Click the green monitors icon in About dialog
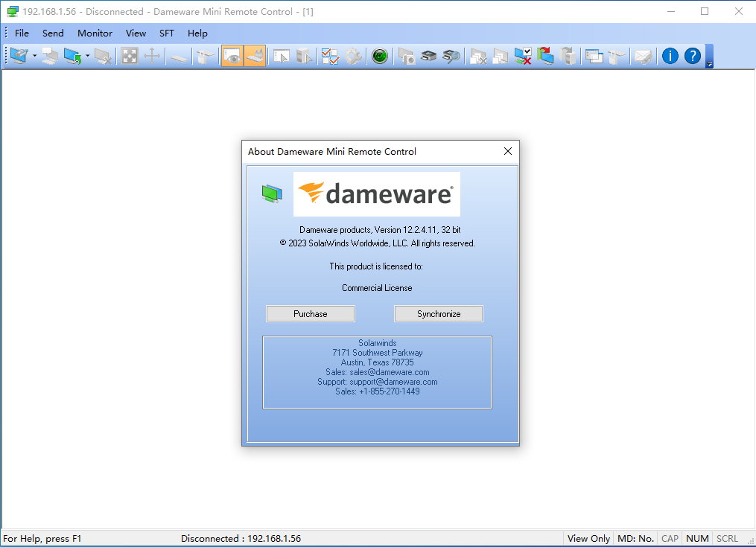This screenshot has height=547, width=756. (x=273, y=193)
